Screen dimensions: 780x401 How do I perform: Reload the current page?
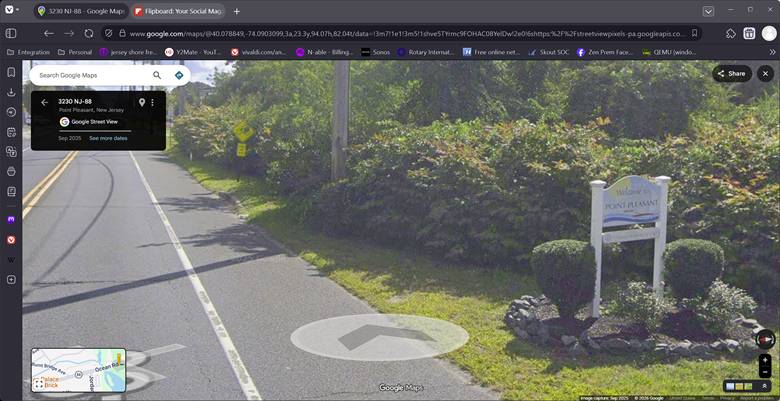88,33
